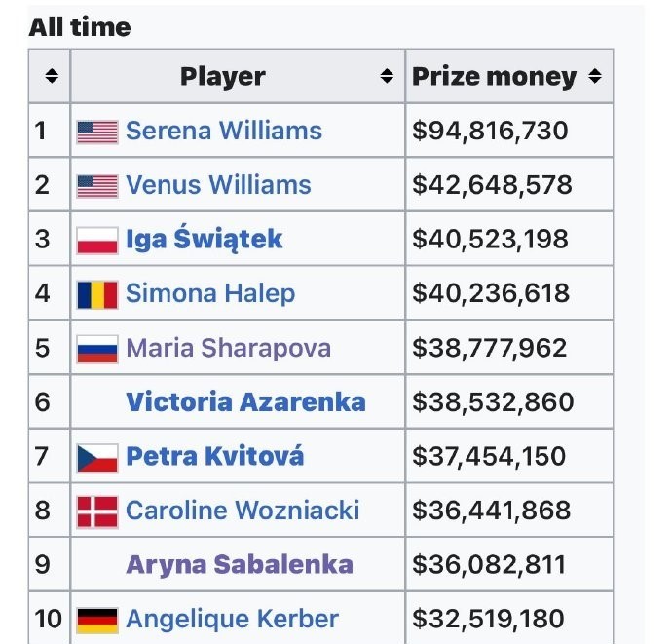The height and width of the screenshot is (644, 672).
Task: Open the Victoria Azarenka link
Action: (245, 401)
